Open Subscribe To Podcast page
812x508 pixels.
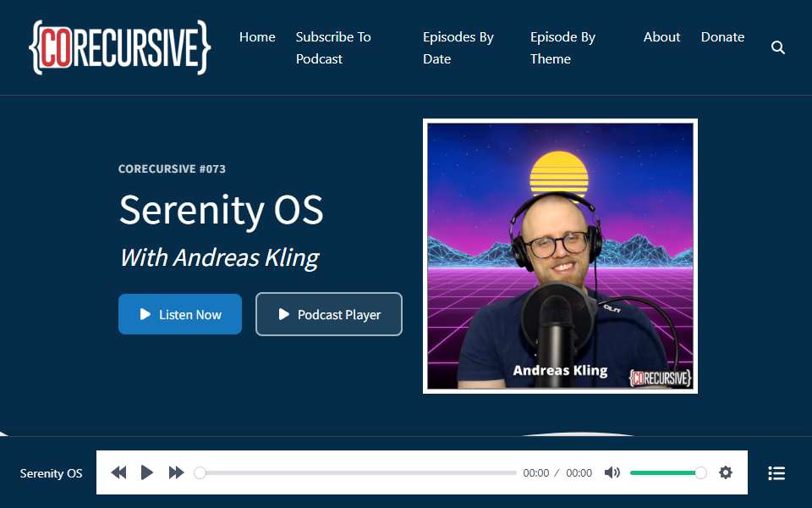(333, 47)
